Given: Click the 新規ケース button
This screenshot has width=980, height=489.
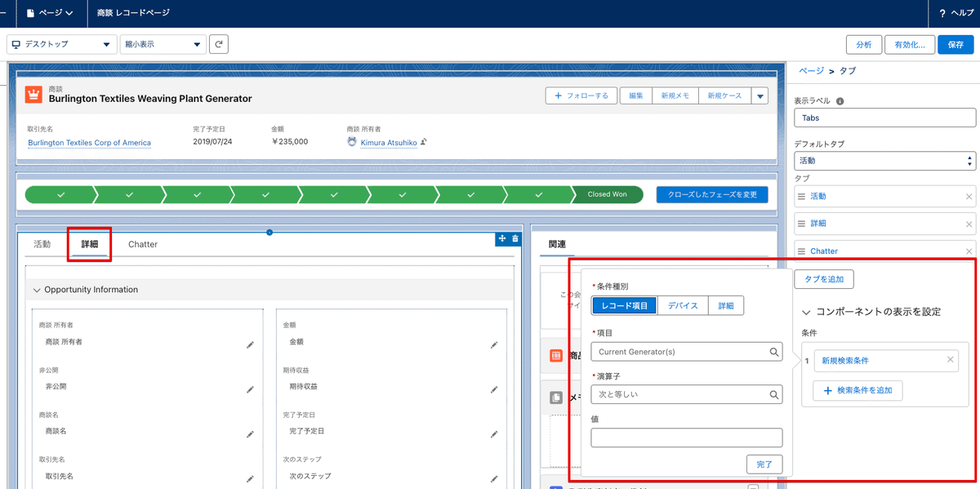Looking at the screenshot, I should [x=725, y=96].
